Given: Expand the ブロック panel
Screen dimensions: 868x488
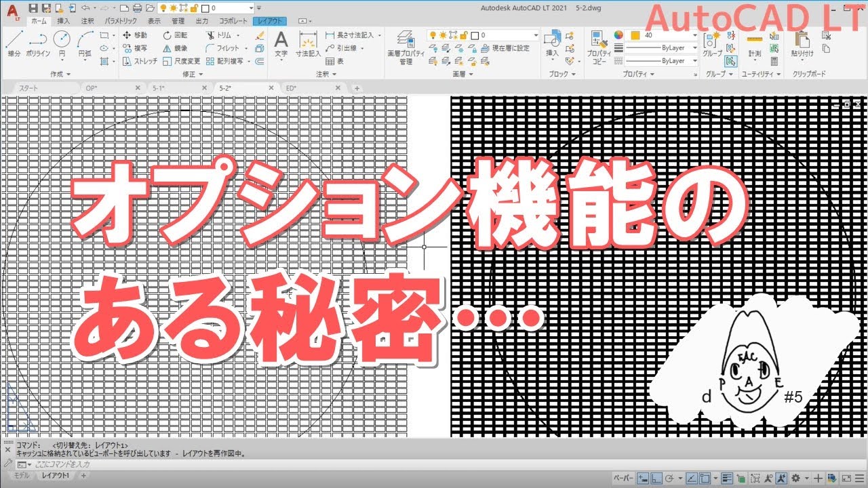Looking at the screenshot, I should (562, 74).
